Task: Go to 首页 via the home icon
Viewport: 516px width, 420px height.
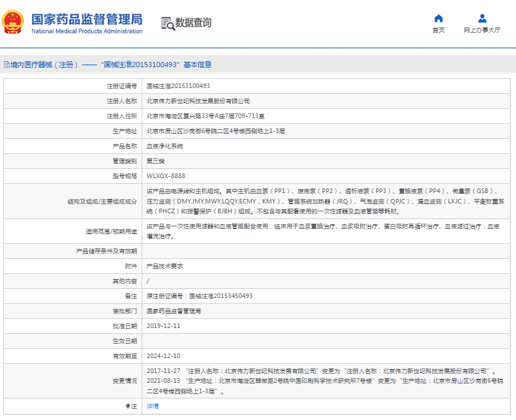Action: [438, 18]
